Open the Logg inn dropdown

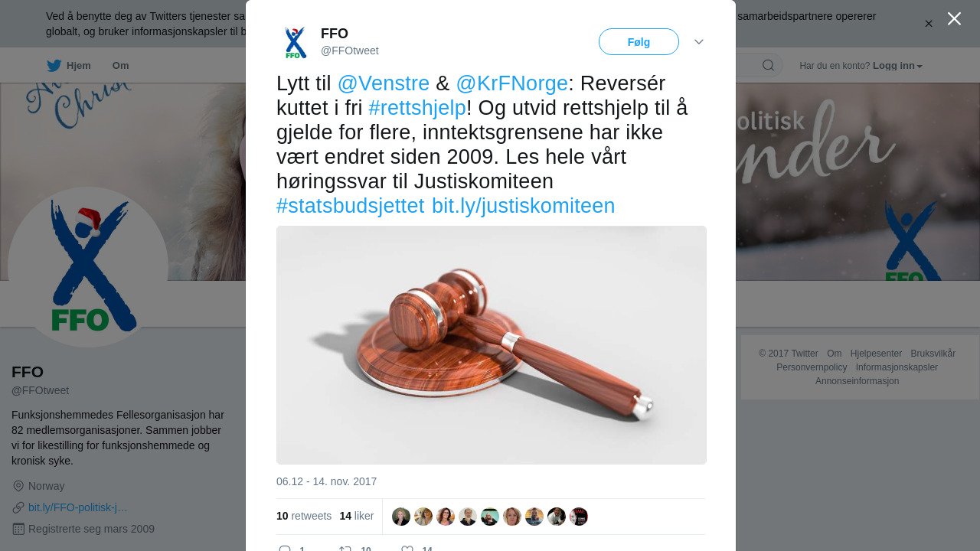897,66
